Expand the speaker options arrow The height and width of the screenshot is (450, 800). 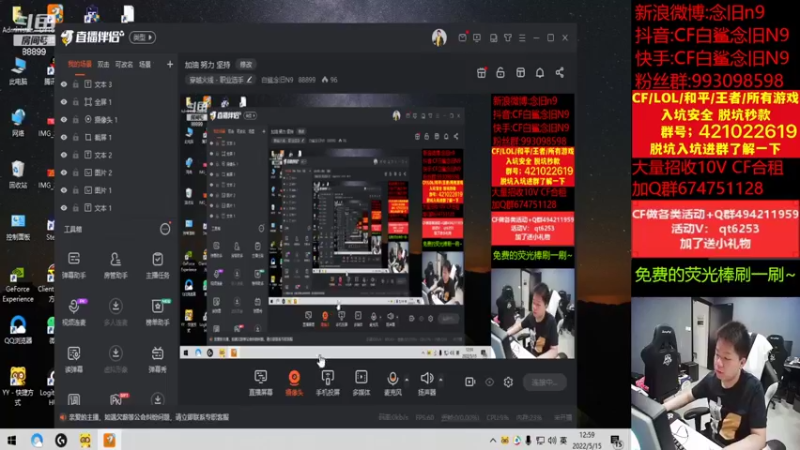pyautogui.click(x=441, y=380)
